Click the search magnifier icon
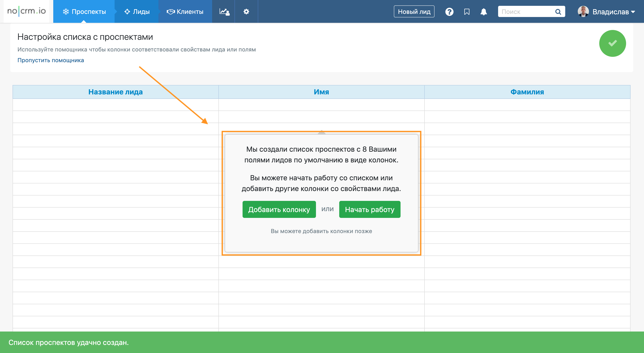The height and width of the screenshot is (353, 644). coord(558,12)
